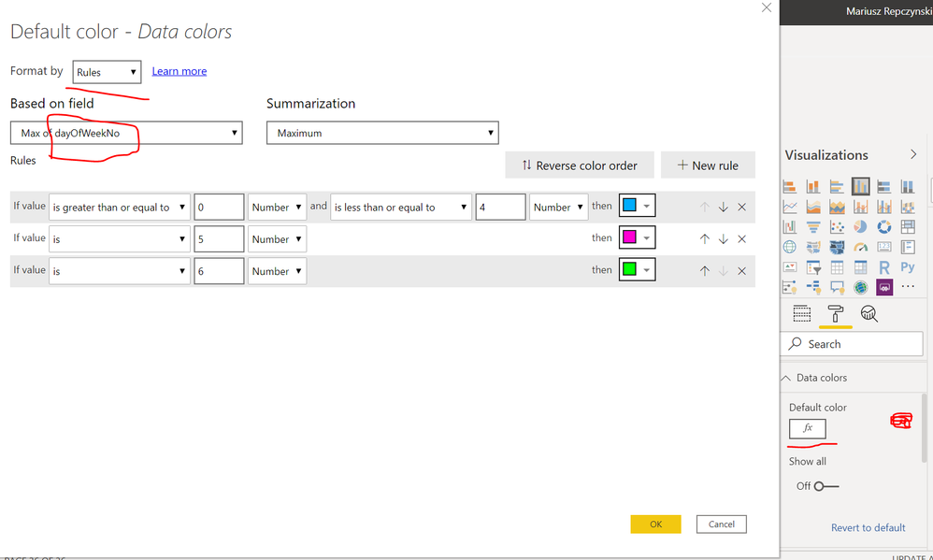Select the Shape map visual

(x=837, y=247)
